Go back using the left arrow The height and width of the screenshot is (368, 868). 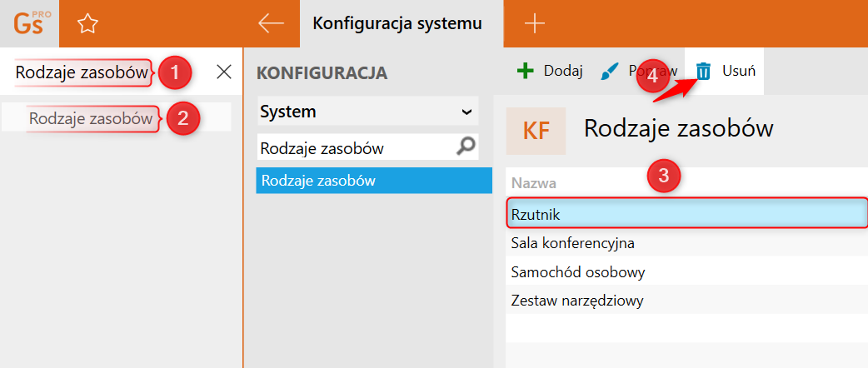pos(271,23)
